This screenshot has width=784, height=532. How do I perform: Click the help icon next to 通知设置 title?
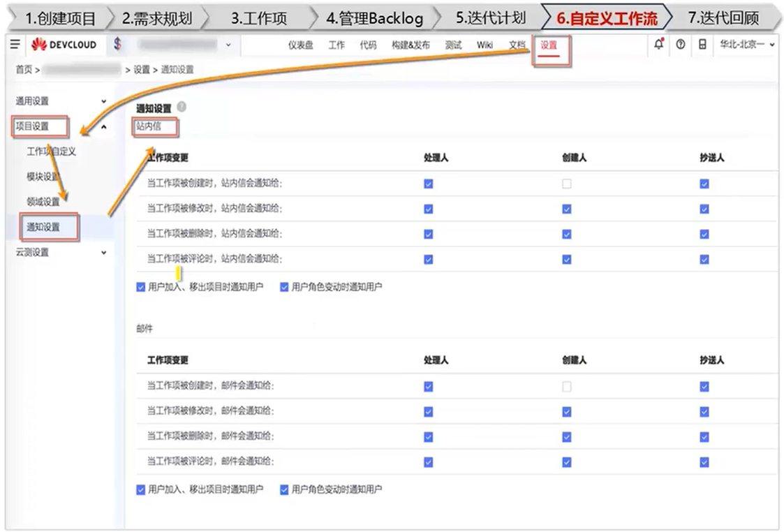coord(182,107)
